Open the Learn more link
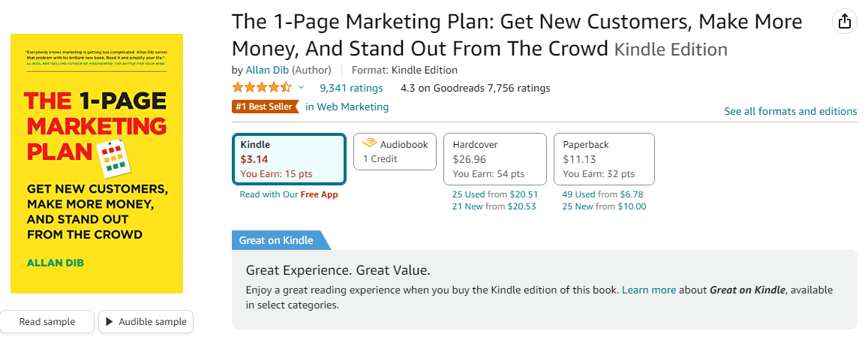Image resolution: width=868 pixels, height=340 pixels. pos(649,290)
